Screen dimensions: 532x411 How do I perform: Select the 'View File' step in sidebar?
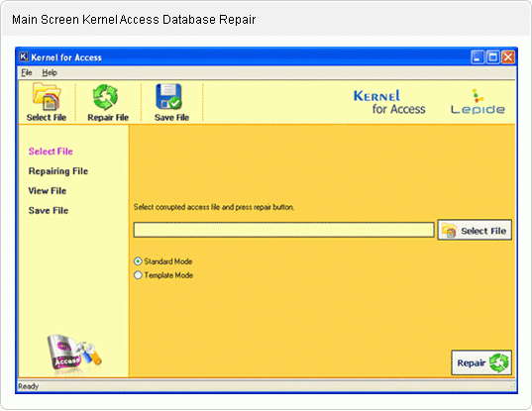(48, 191)
